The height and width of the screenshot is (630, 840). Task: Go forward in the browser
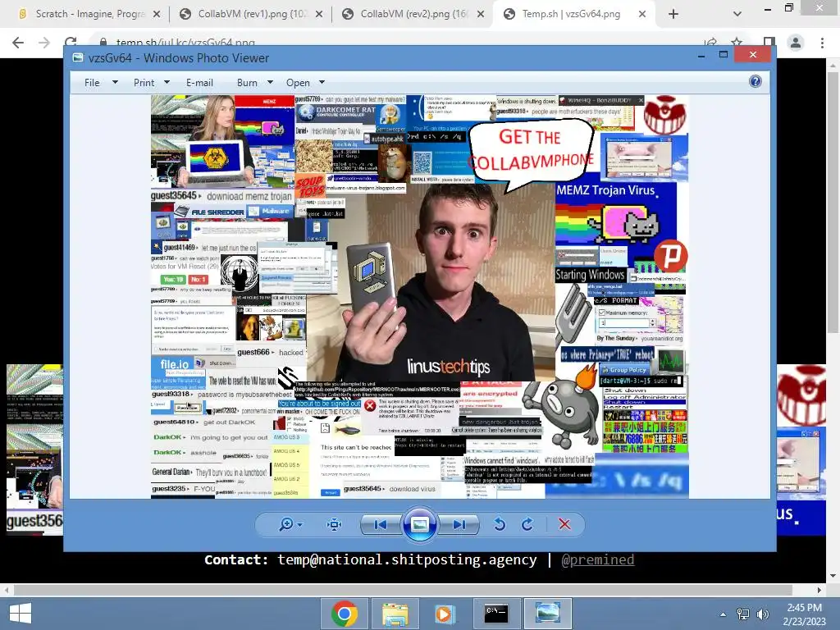click(x=44, y=43)
